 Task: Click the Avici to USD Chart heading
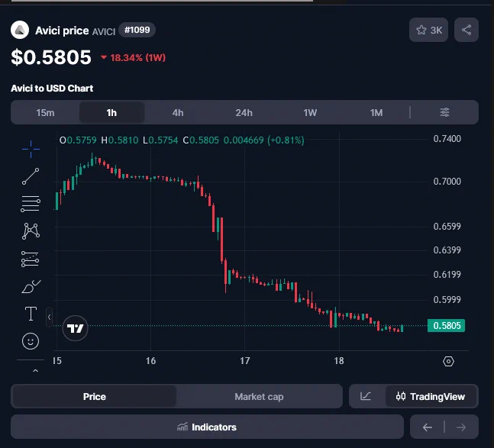(52, 89)
